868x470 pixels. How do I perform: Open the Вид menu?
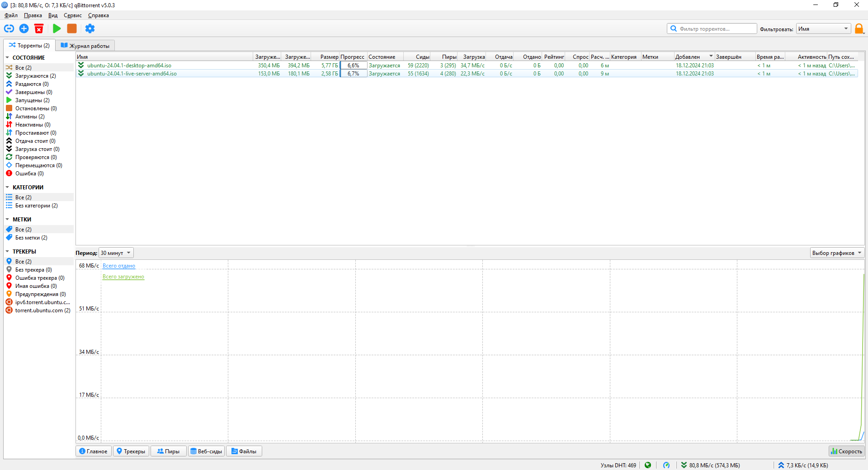click(x=53, y=15)
